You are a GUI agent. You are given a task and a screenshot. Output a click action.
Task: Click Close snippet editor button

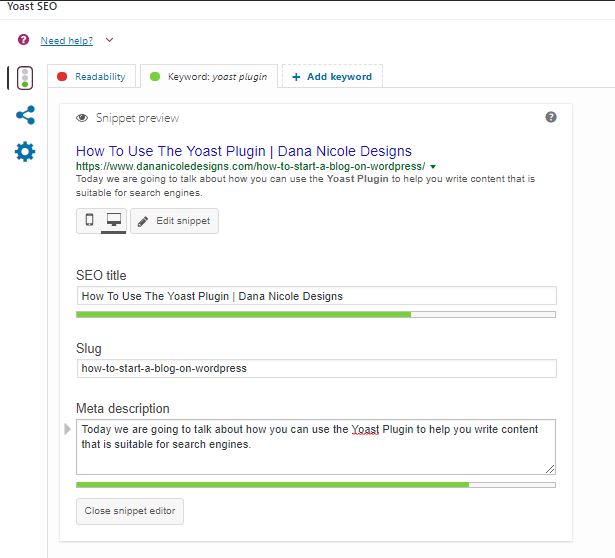[x=130, y=511]
